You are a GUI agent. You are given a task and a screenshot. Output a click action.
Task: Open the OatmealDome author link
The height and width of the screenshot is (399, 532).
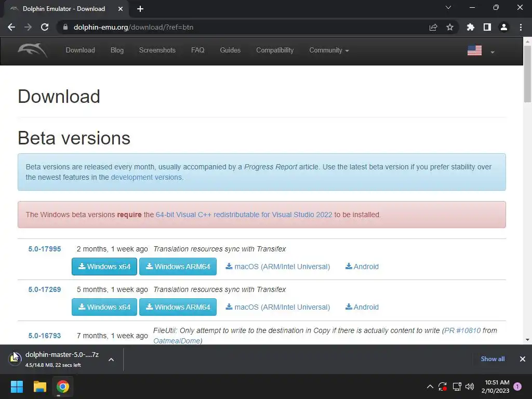point(177,341)
